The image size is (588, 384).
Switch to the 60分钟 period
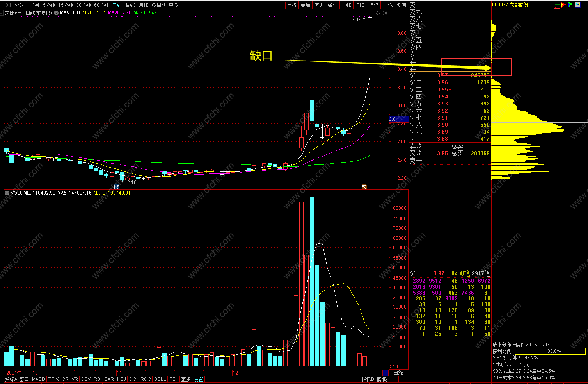coord(101,5)
